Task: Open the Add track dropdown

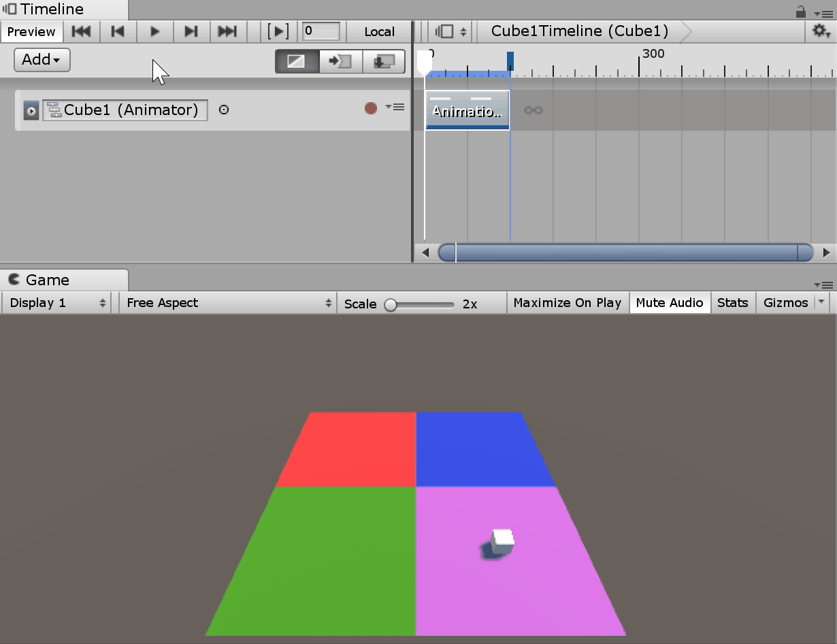Action: point(42,60)
